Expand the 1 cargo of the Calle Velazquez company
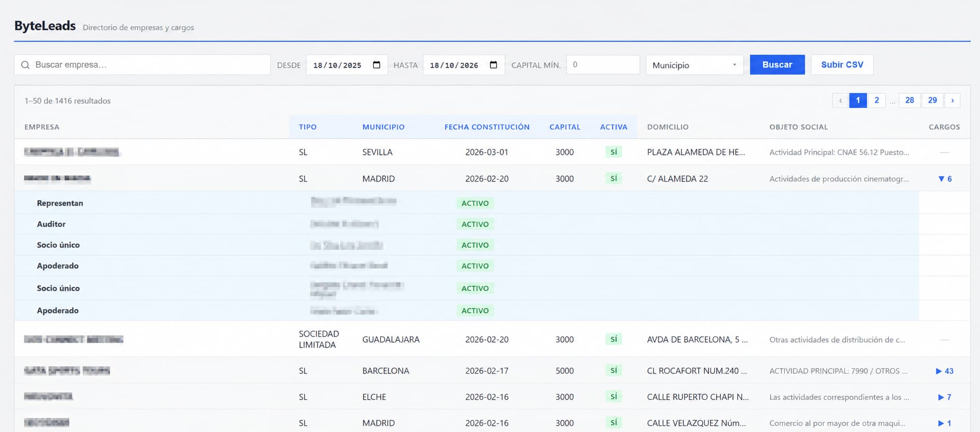 [x=945, y=423]
